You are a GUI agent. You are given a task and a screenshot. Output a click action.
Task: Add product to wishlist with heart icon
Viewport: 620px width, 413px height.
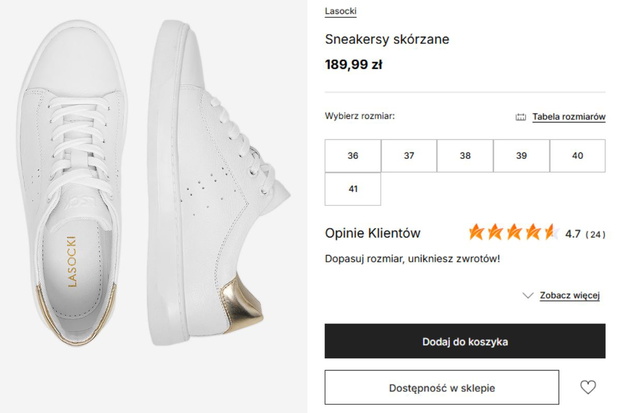[588, 387]
